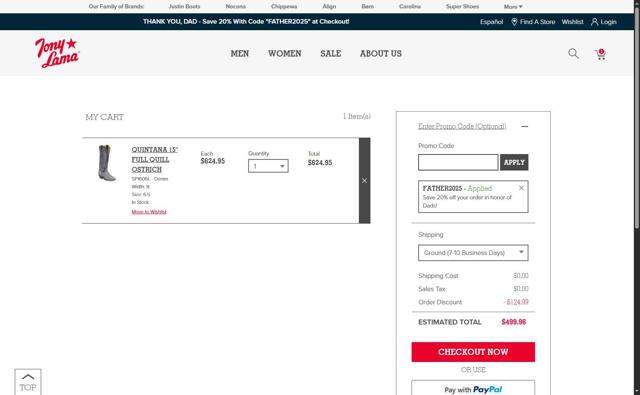
Task: Open the search magnifier icon
Action: 573,53
